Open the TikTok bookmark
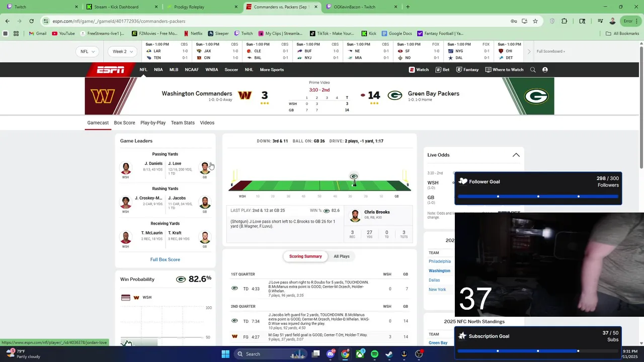Image resolution: width=644 pixels, height=362 pixels. (332, 34)
